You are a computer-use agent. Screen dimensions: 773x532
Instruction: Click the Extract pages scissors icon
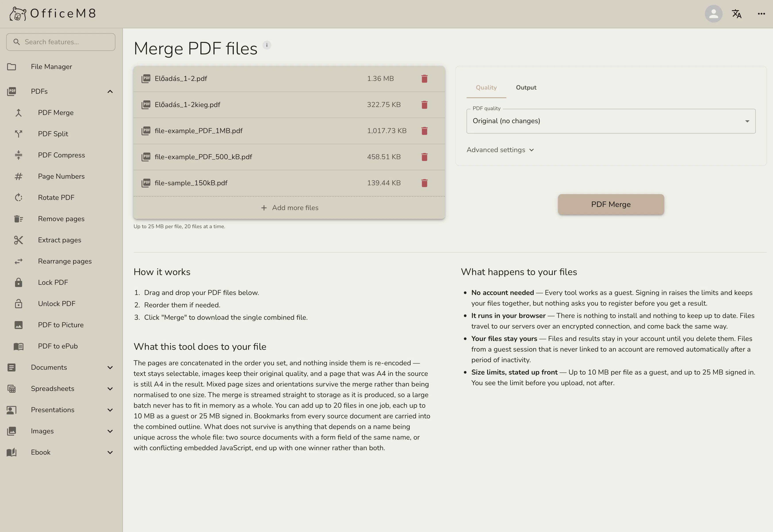click(x=19, y=240)
